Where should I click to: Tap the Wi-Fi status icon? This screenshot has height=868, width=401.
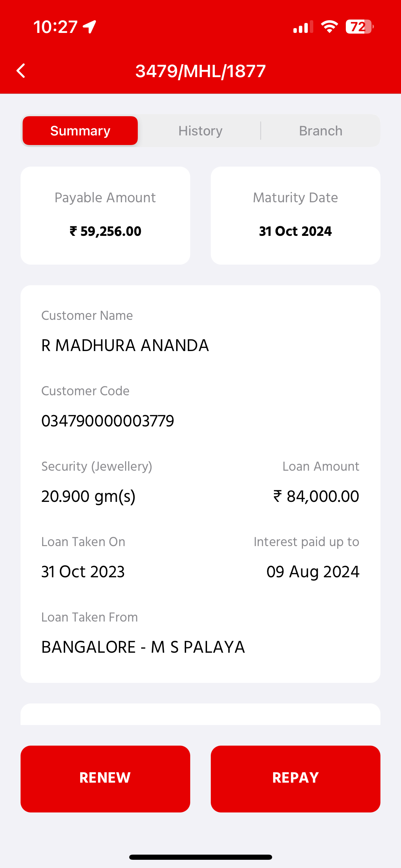point(329,27)
